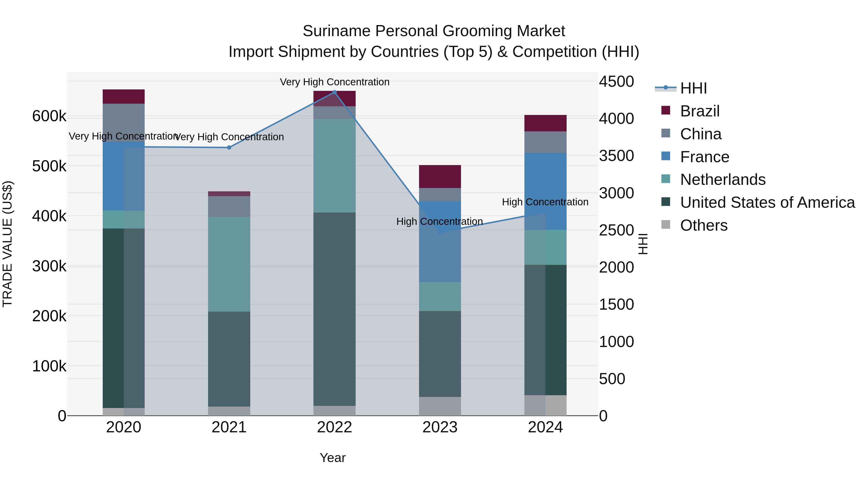Viewport: 868px width, 488px height.
Task: Click the 2021 China bar segment
Action: click(229, 207)
